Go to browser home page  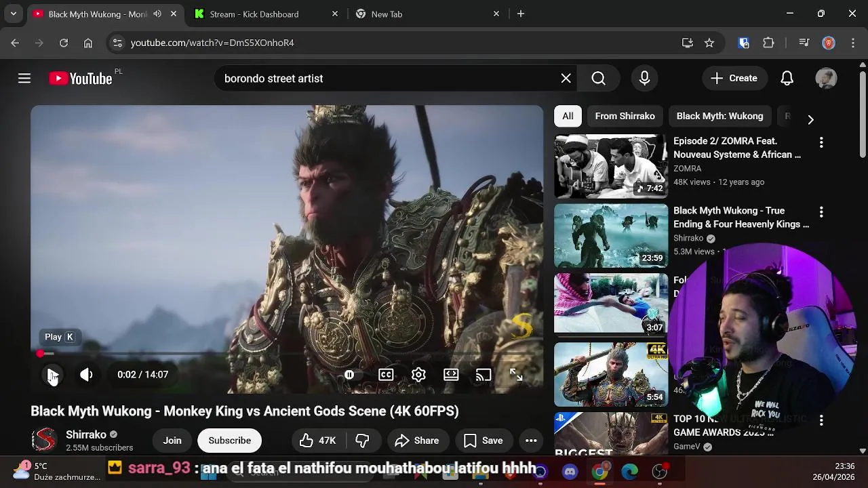click(88, 43)
